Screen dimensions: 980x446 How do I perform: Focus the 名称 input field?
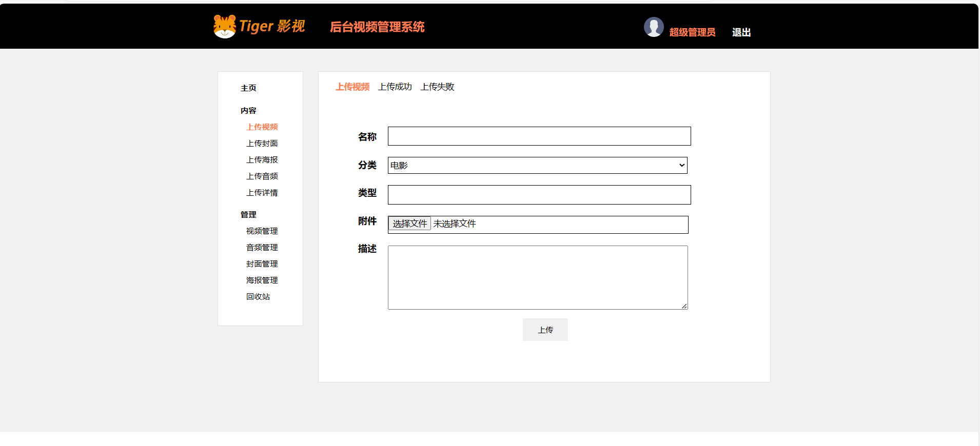[539, 136]
